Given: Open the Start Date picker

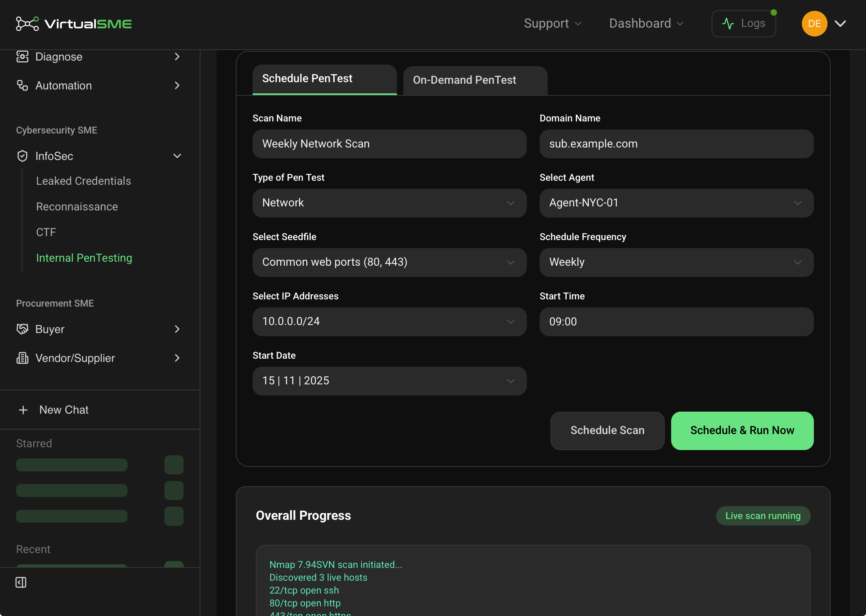Looking at the screenshot, I should (x=389, y=381).
